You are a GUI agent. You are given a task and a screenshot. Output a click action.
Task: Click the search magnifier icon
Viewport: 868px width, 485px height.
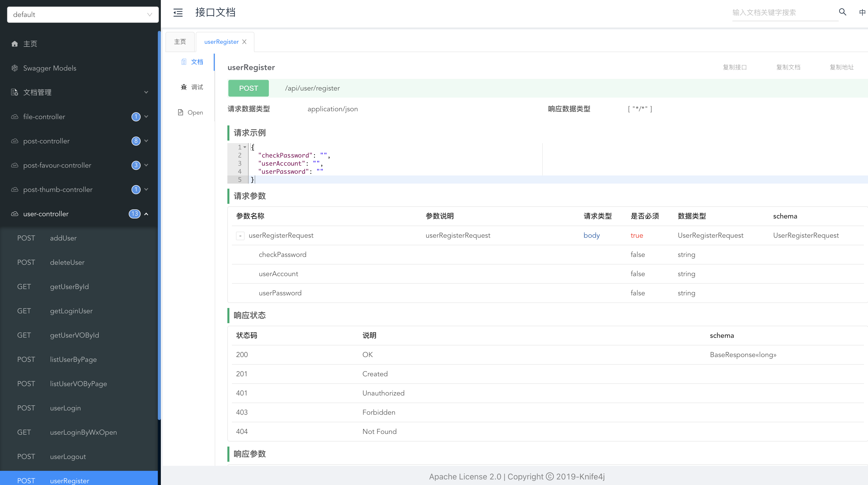tap(842, 12)
